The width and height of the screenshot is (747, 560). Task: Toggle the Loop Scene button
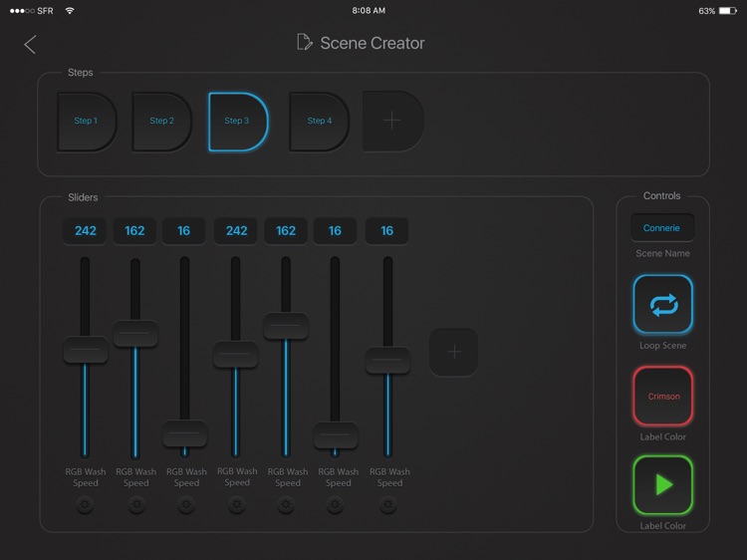[662, 305]
